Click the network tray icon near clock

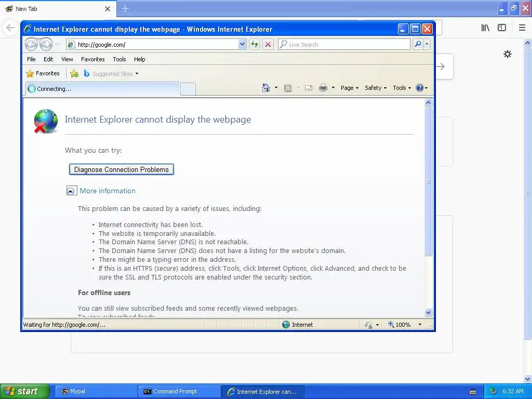click(494, 391)
